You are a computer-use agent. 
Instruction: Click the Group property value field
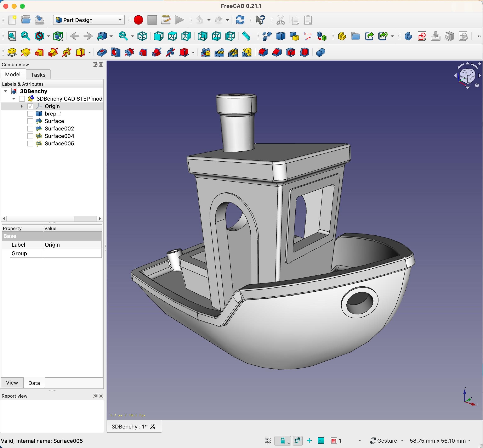click(72, 253)
